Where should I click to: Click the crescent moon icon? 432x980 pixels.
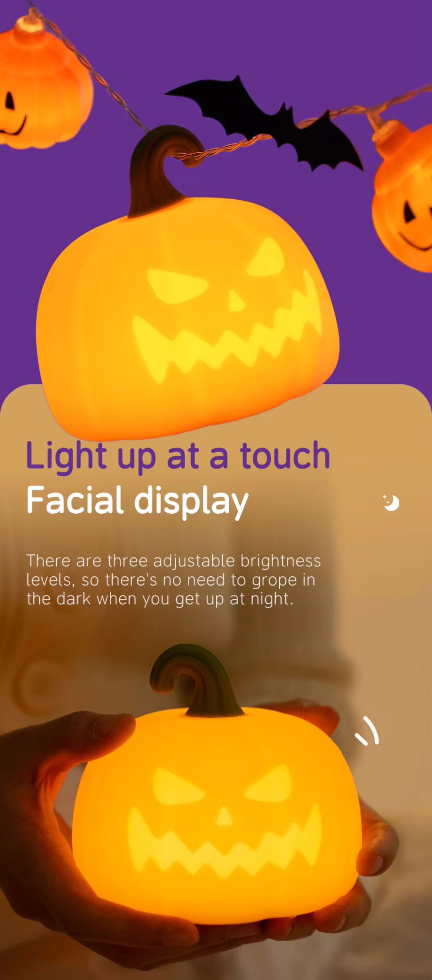click(x=391, y=502)
